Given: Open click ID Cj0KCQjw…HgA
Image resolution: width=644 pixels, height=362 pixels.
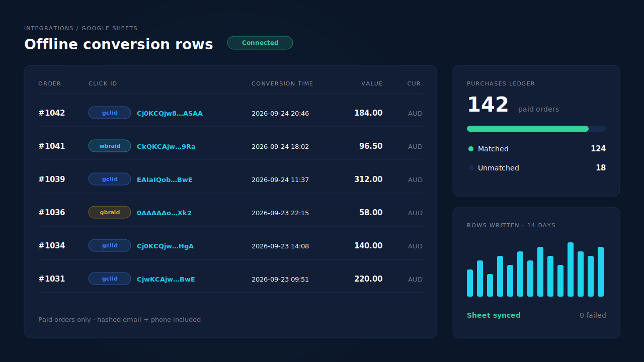Looking at the screenshot, I should coord(165,246).
